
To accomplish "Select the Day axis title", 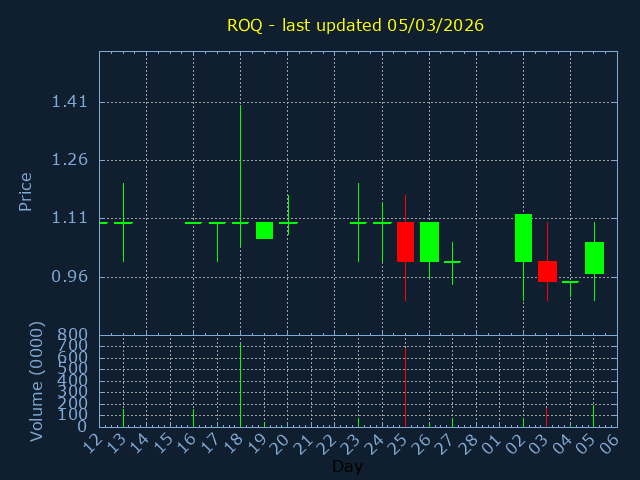I will [347, 466].
